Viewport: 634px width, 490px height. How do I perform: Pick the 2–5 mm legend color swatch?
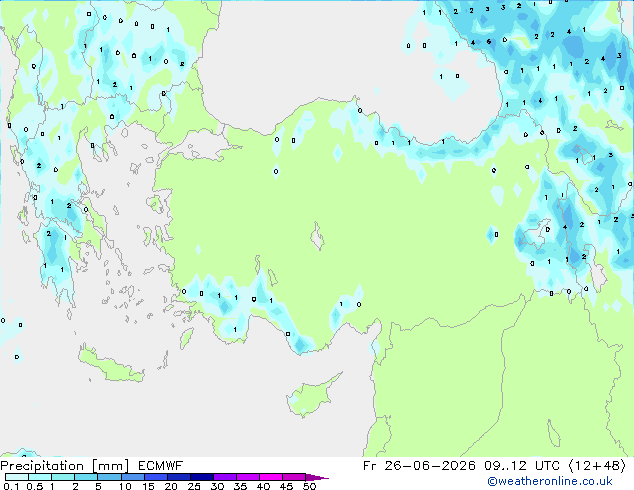pos(86,477)
